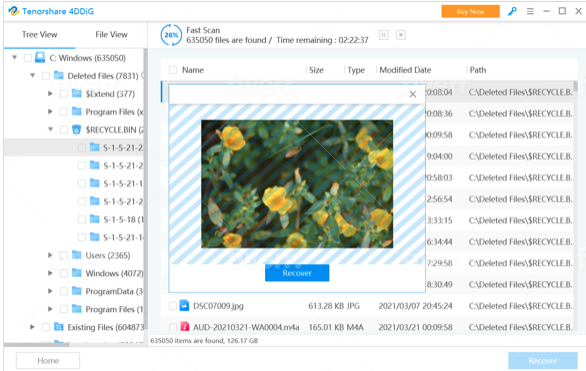The image size is (586, 371).
Task: Check the $RECYCLE.BIN checkbox
Action: (x=64, y=130)
